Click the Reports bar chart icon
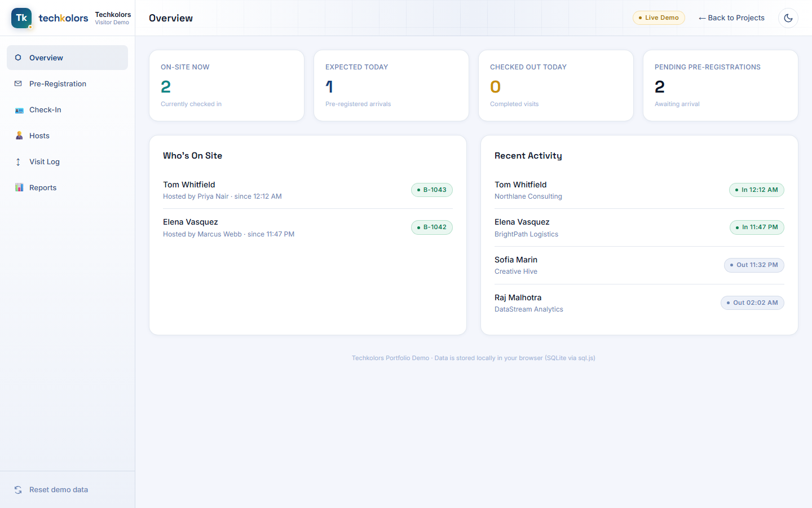812x508 pixels. coord(19,187)
